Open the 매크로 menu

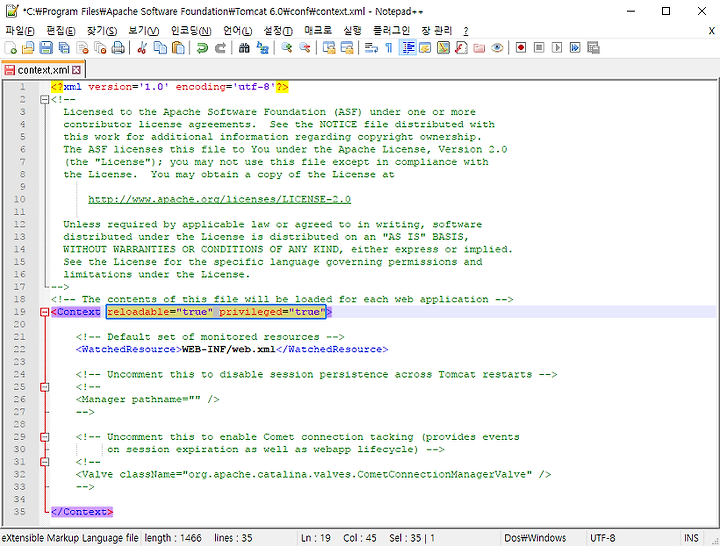point(318,31)
